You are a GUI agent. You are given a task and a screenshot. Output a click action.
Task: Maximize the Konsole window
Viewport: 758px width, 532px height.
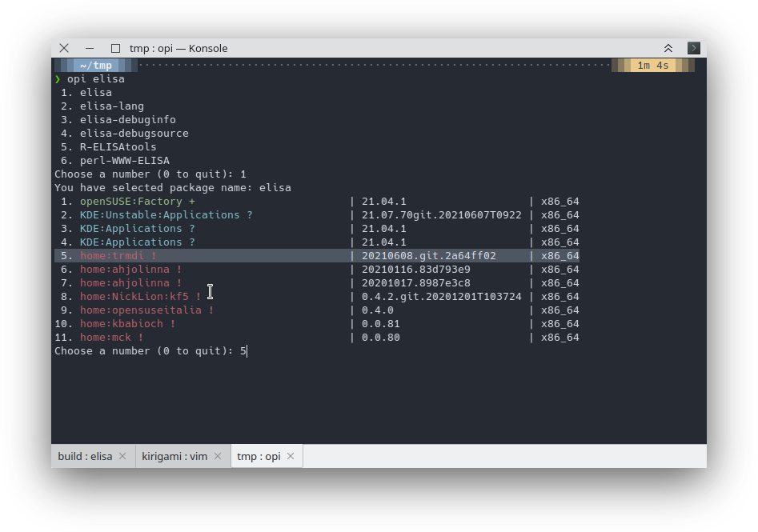point(115,48)
